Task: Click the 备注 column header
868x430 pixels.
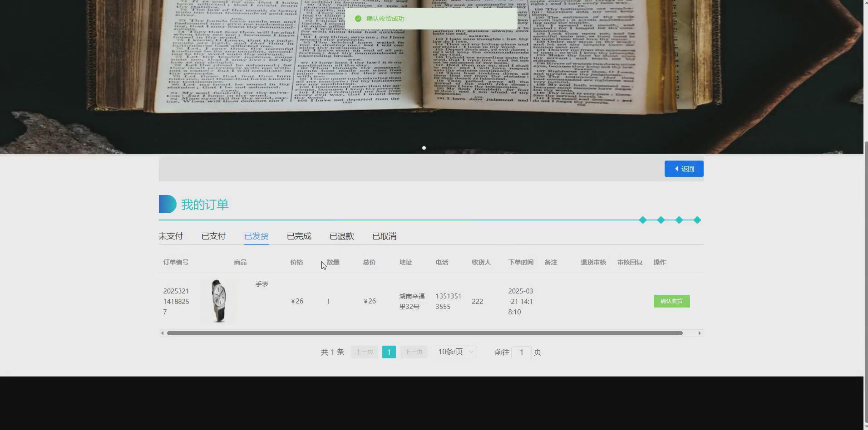Action: click(551, 262)
